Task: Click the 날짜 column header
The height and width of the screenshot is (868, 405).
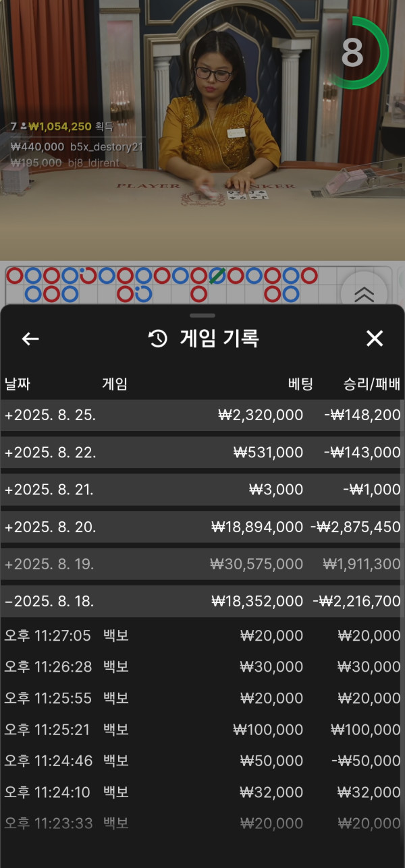Action: click(x=18, y=384)
